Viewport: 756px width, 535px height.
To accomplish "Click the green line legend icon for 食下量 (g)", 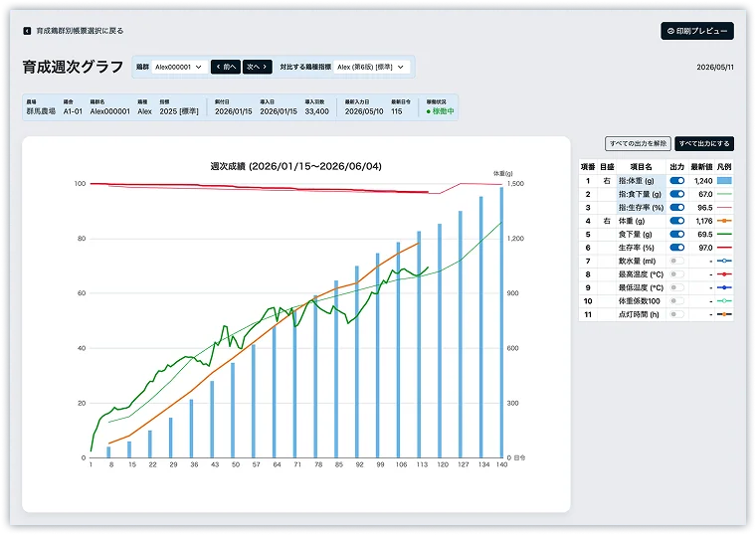I will pyautogui.click(x=724, y=234).
